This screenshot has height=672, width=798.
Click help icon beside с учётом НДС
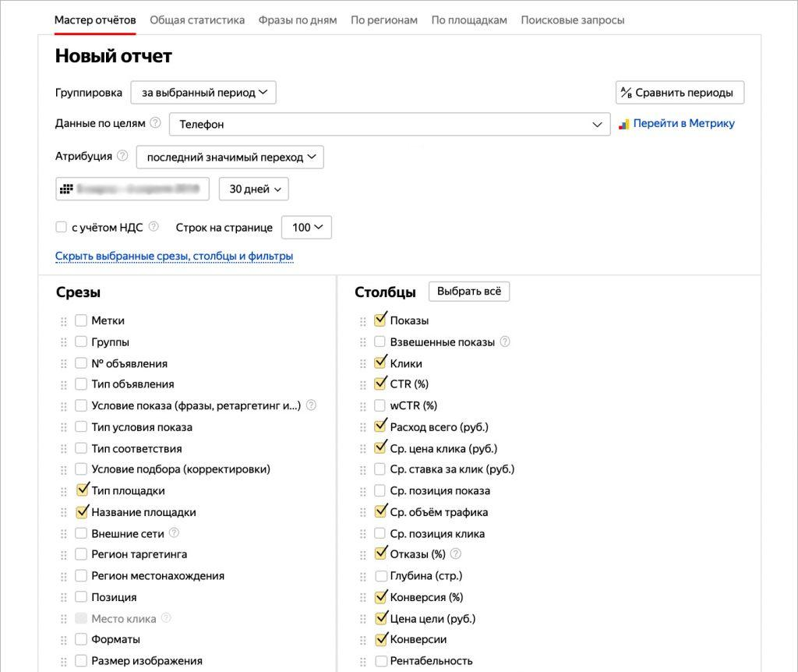[154, 227]
